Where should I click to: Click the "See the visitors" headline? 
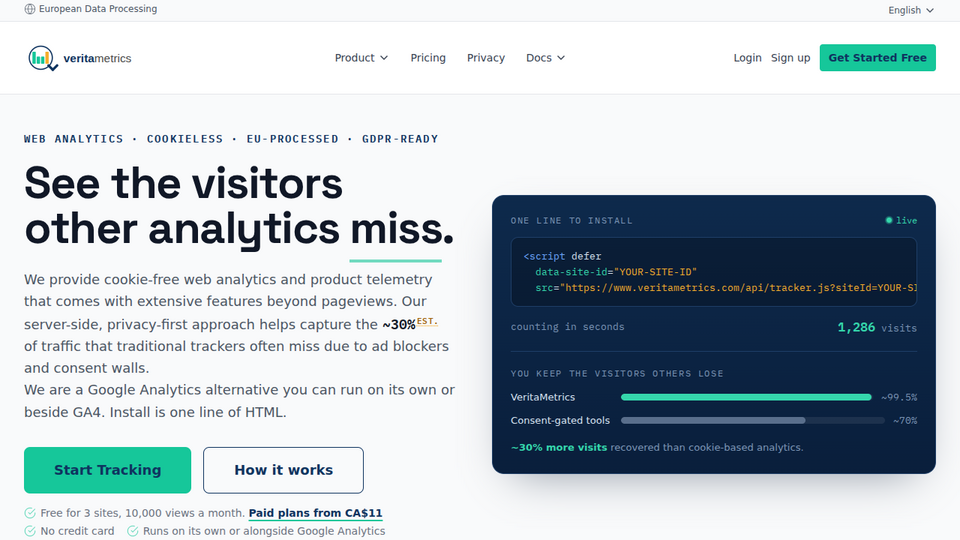coord(184,183)
